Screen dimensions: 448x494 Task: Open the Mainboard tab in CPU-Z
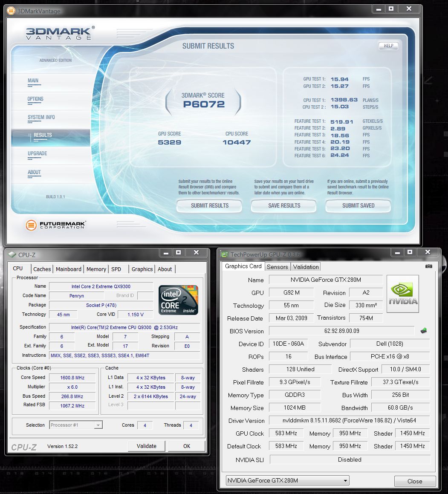[68, 269]
